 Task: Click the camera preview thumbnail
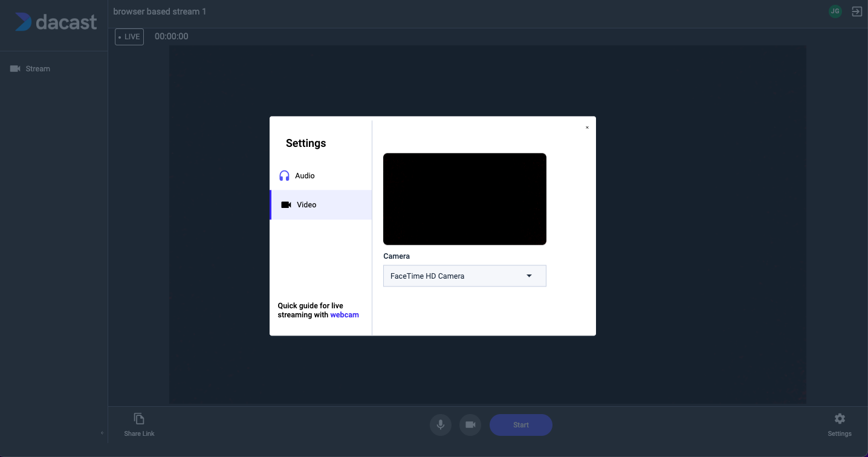point(464,199)
